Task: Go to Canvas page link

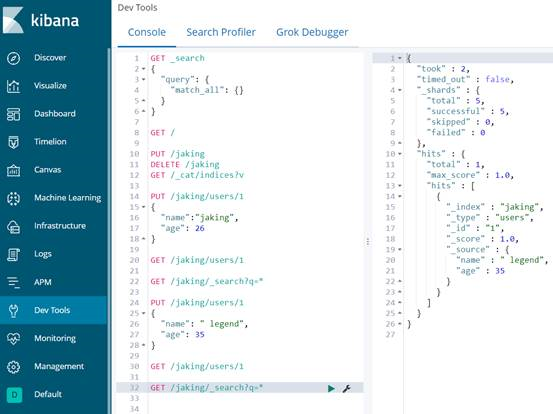Action: [x=48, y=170]
